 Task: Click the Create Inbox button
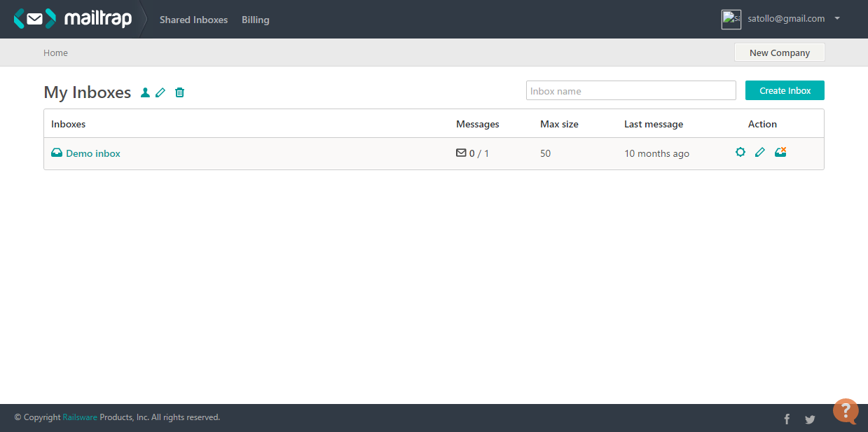point(785,90)
